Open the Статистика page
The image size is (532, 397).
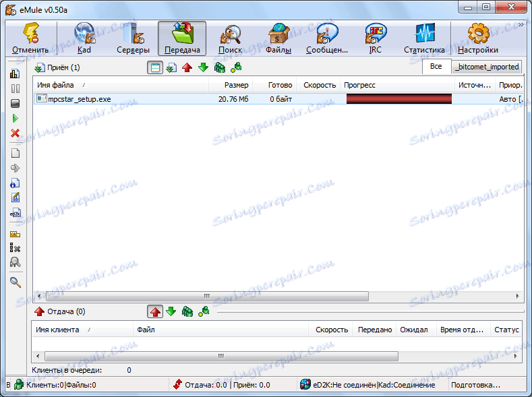point(424,38)
